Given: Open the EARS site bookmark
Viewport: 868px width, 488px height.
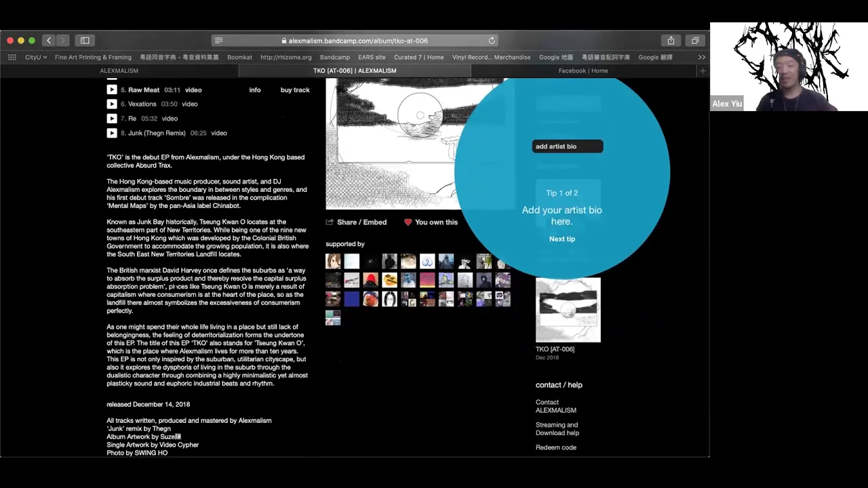Looking at the screenshot, I should click(x=372, y=58).
